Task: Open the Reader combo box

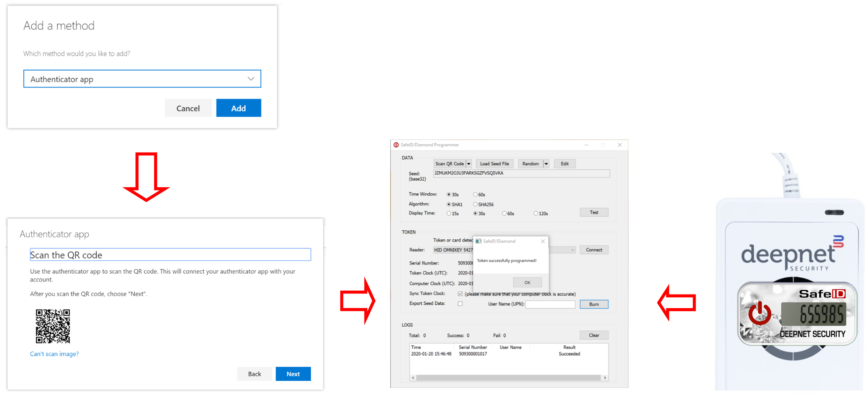Action: (572, 250)
